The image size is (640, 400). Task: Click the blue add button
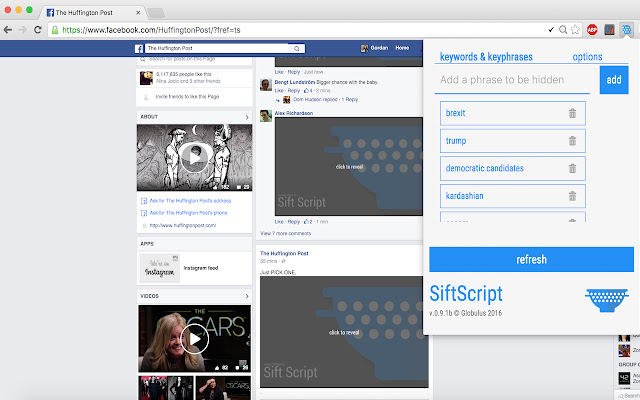pos(614,80)
